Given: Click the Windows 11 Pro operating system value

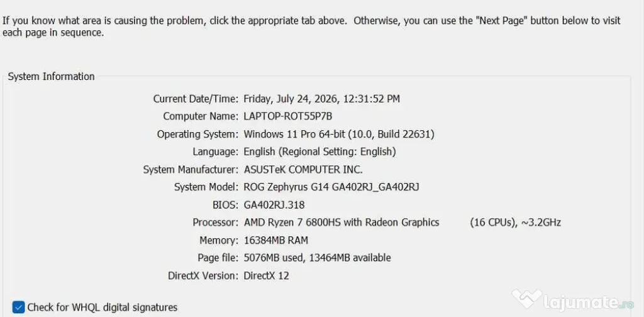Looking at the screenshot, I should 339,134.
